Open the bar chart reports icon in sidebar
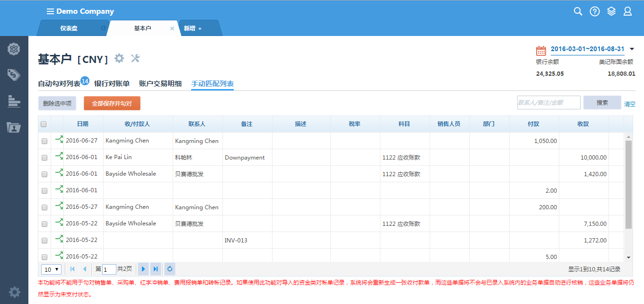The image size is (644, 304). tap(14, 101)
